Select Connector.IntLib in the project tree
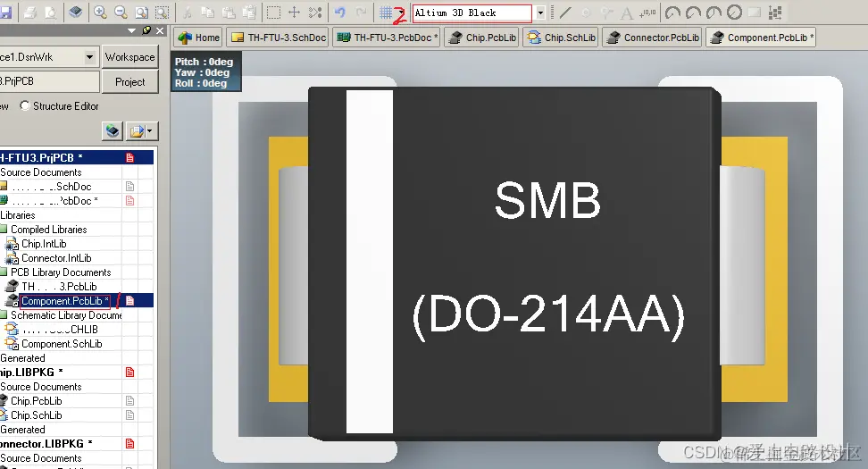 [x=56, y=258]
